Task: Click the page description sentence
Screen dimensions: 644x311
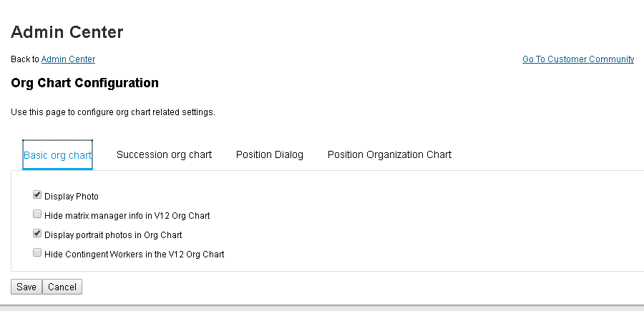Action: pos(113,112)
